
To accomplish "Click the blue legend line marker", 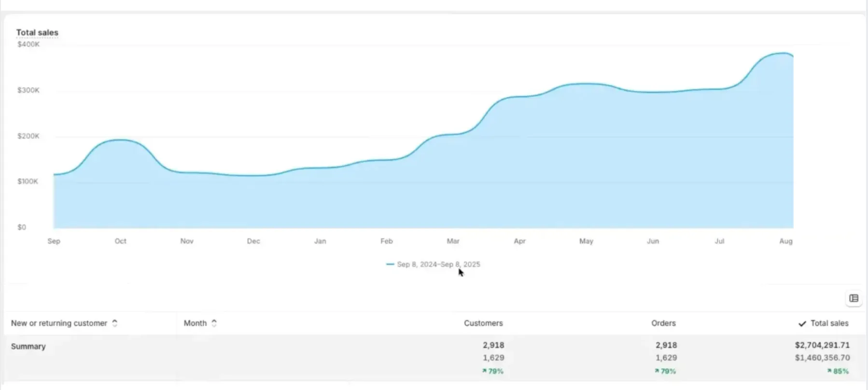I will [390, 265].
